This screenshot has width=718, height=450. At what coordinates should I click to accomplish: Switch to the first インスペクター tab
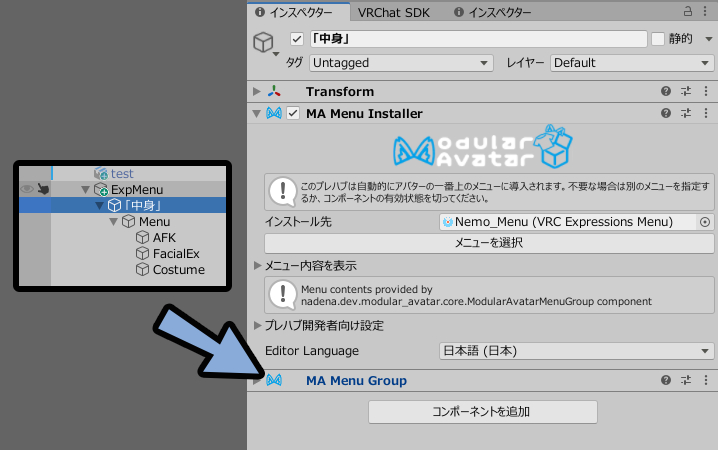[299, 12]
